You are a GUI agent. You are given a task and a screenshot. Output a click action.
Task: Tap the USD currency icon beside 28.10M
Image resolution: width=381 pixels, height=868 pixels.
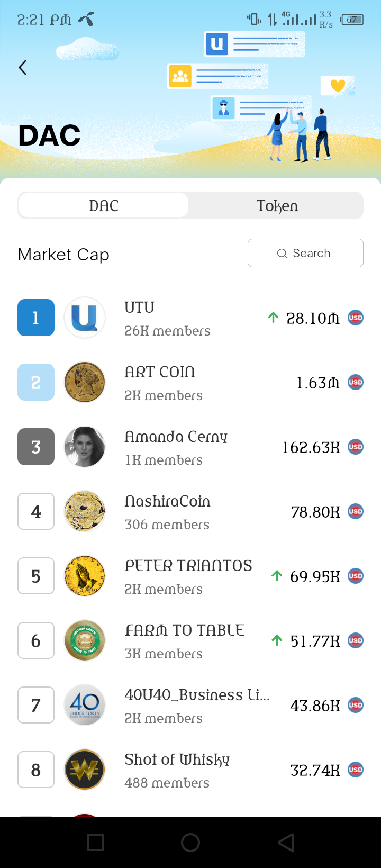tap(356, 318)
